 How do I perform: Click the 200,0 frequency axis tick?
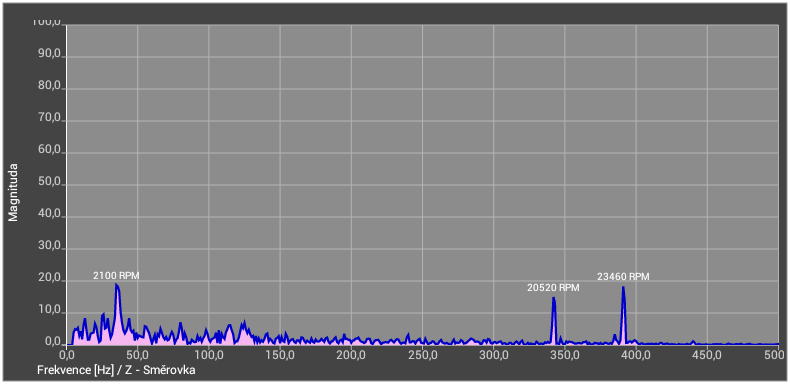pos(351,355)
